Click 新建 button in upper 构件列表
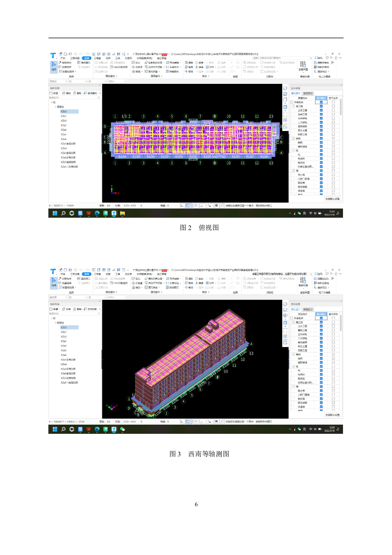392x555 pixels. [54, 93]
